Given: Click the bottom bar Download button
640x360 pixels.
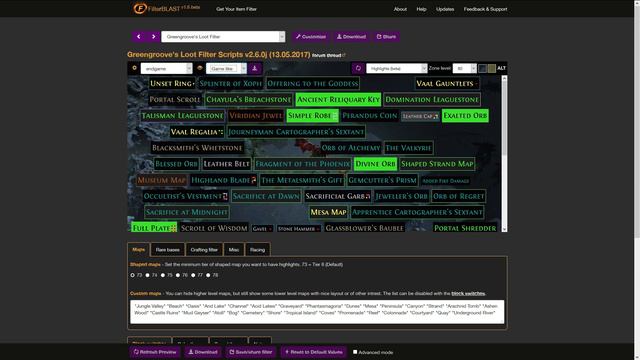Looking at the screenshot, I should coord(203,352).
